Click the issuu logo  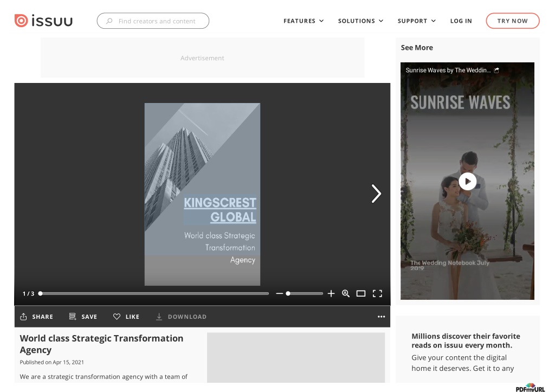[43, 21]
